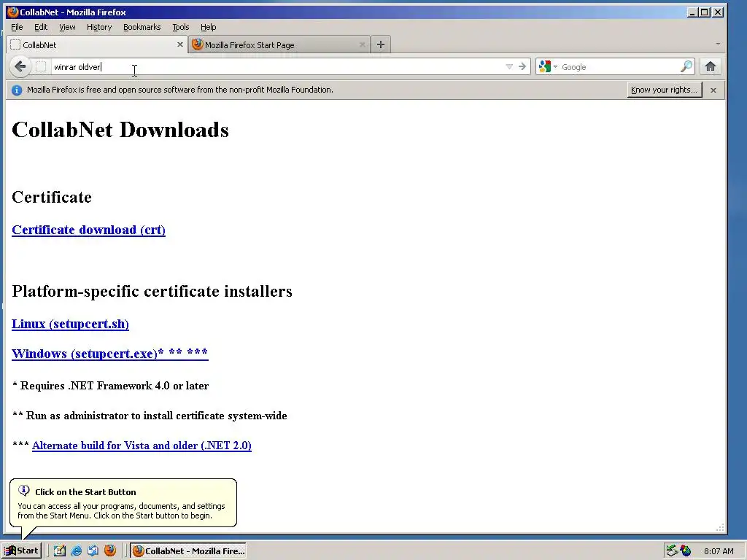Image resolution: width=747 pixels, height=560 pixels.
Task: Click the Google search input field
Action: (x=619, y=67)
